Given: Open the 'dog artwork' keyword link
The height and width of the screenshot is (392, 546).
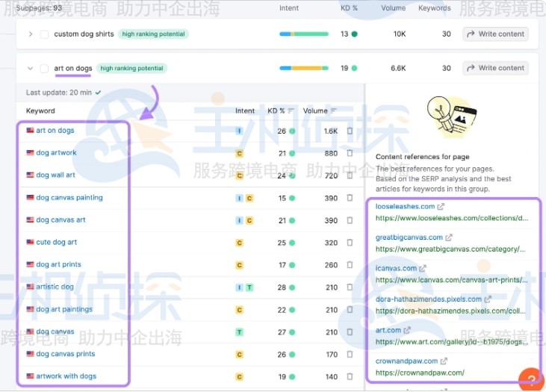Looking at the screenshot, I should point(56,153).
